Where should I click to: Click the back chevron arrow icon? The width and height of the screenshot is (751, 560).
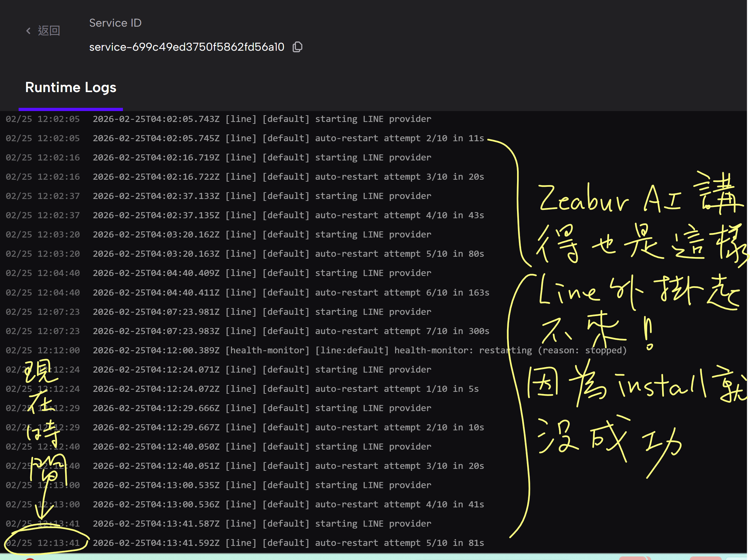(x=29, y=30)
